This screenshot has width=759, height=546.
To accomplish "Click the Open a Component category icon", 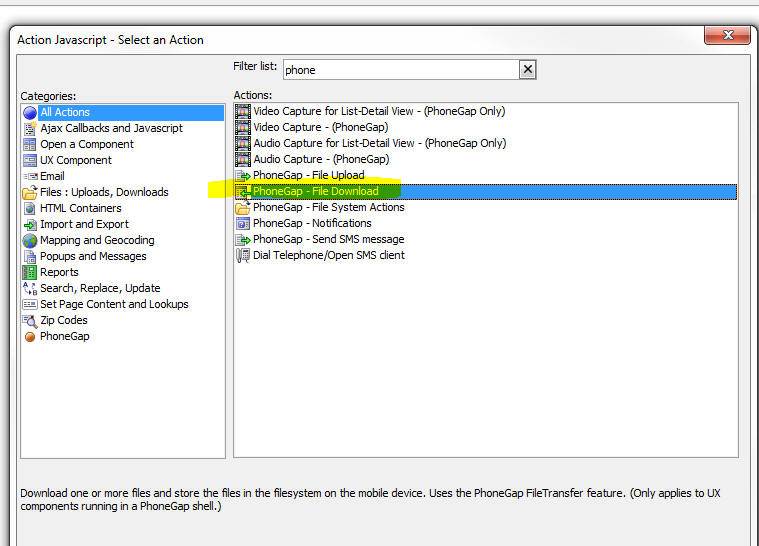I will pyautogui.click(x=30, y=144).
